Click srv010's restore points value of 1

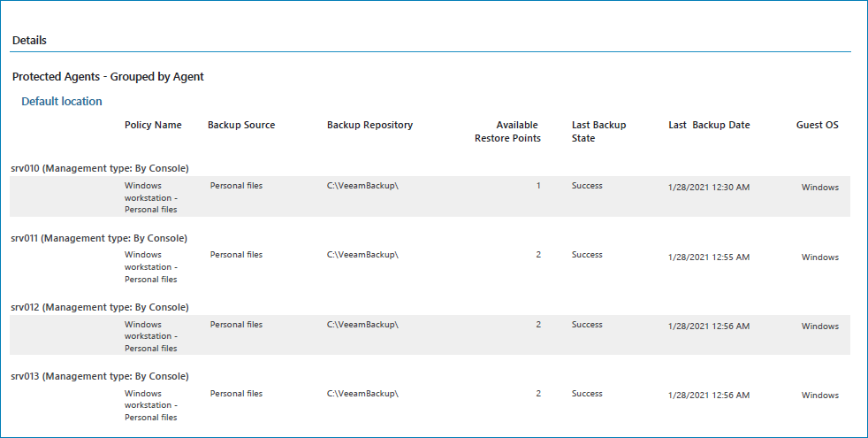click(538, 186)
